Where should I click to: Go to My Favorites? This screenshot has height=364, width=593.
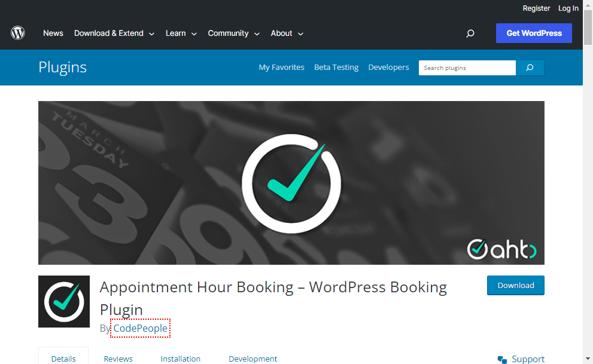pyautogui.click(x=281, y=67)
